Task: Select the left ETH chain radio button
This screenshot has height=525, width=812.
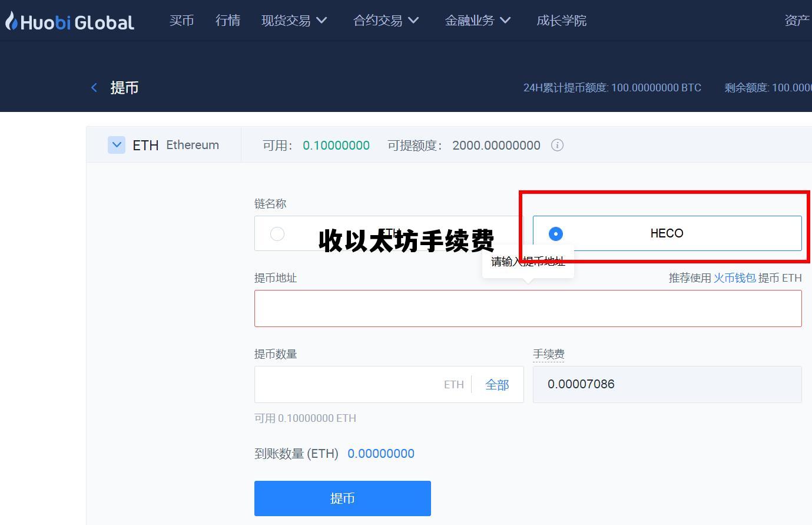Action: click(277, 233)
